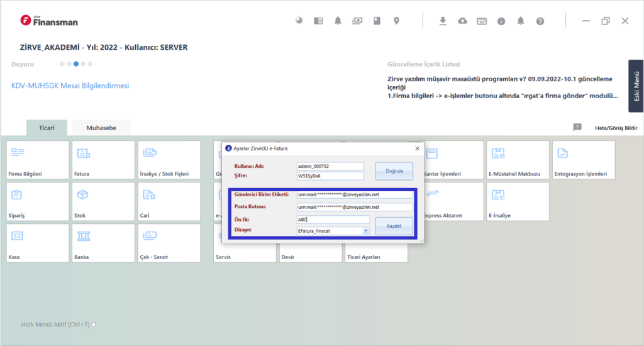Screen dimensions: 644x346
Task: Click the Zirve Finansman logo
Action: pos(49,21)
